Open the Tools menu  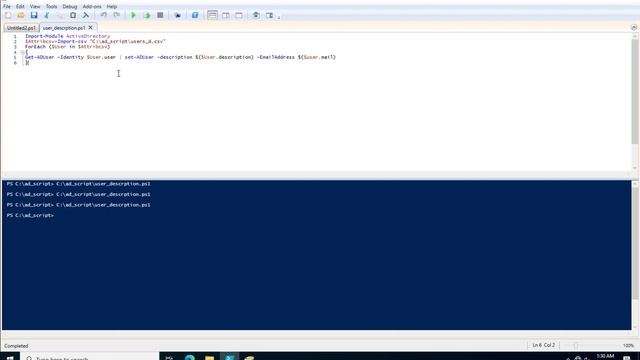pyautogui.click(x=51, y=7)
